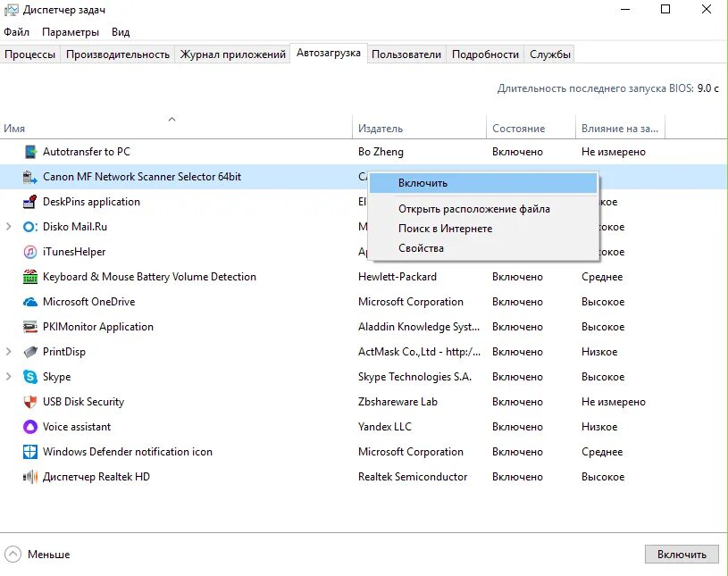Open the Вид menu
The width and height of the screenshot is (728, 576).
(x=121, y=32)
